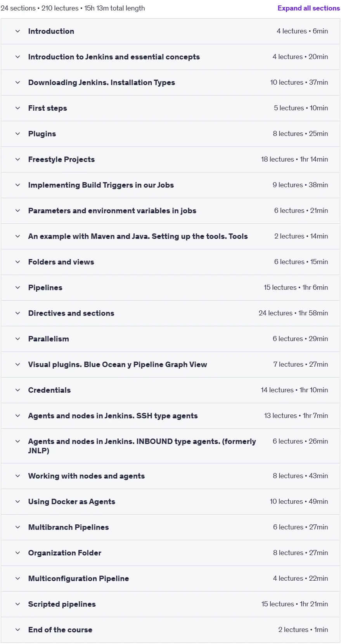
Task: Open Visual plugins. Blue Ocean section
Action: point(118,364)
